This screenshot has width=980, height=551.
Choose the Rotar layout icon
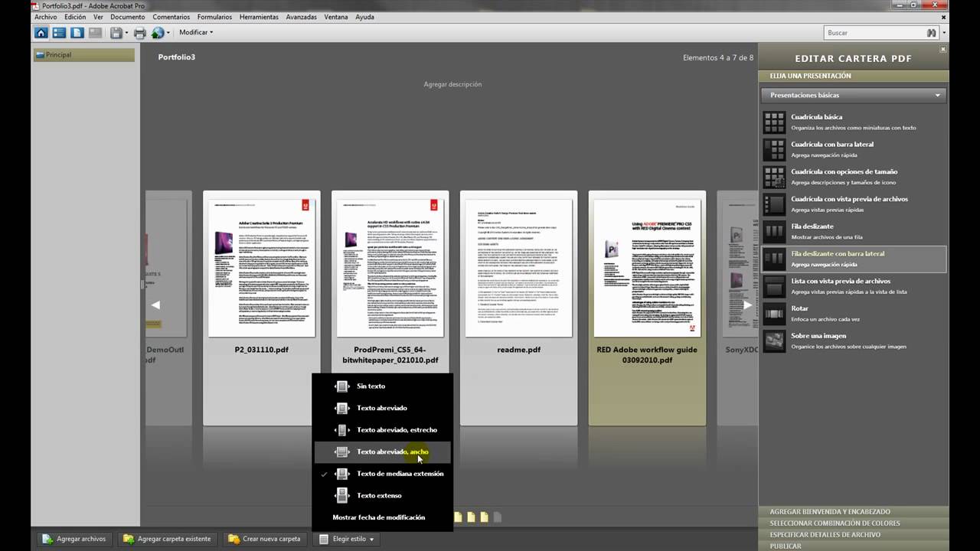[774, 314]
